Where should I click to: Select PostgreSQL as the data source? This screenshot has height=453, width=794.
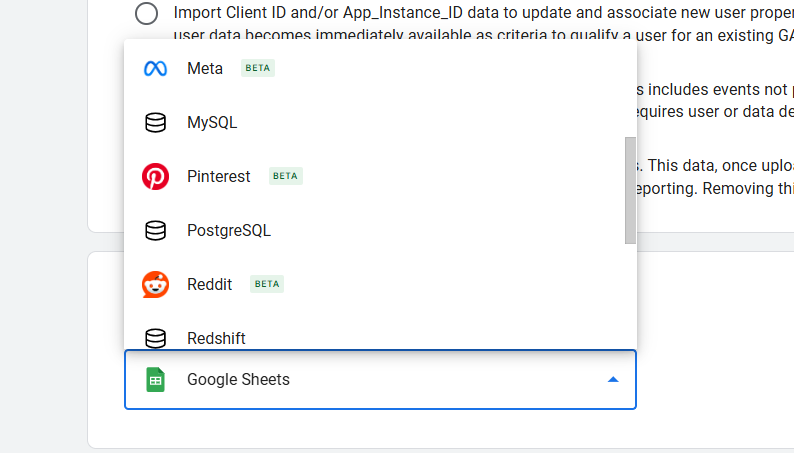tap(375, 230)
